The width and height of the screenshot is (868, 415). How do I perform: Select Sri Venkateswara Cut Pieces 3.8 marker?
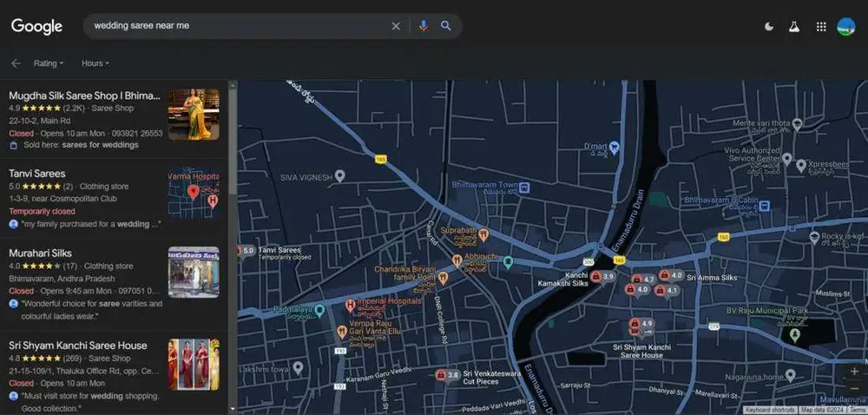[447, 376]
